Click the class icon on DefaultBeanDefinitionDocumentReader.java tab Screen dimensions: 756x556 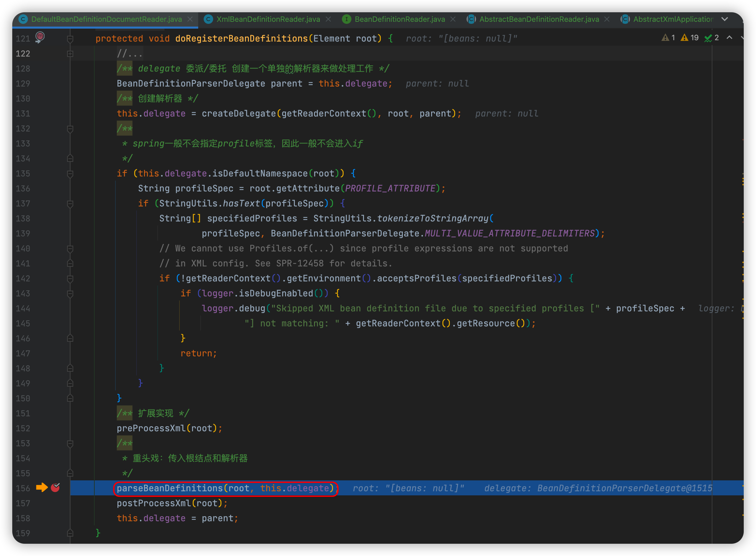point(23,19)
